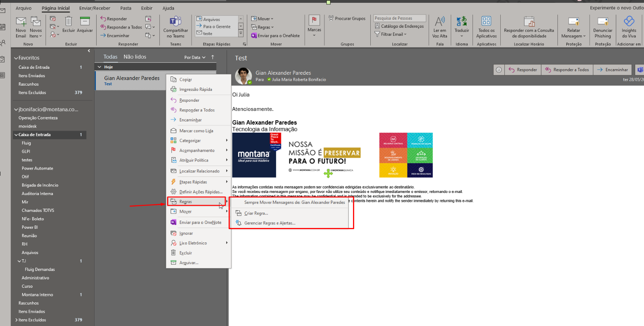This screenshot has height=326, width=644.
Task: Click Denunciar Phishing icon
Action: coord(603,23)
